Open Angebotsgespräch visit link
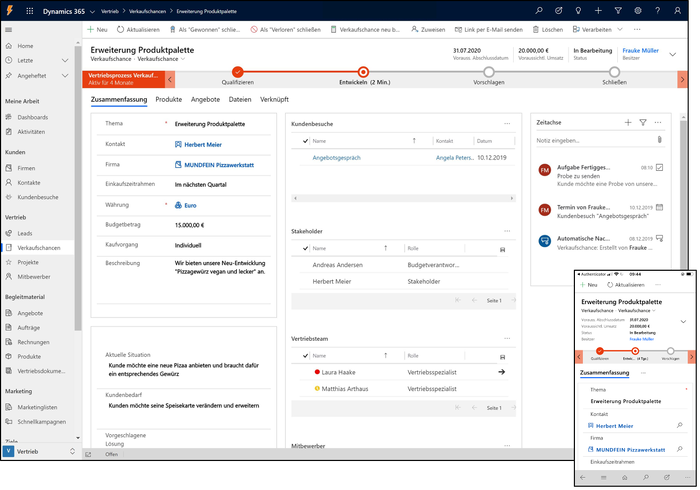700x490 pixels. [337, 158]
